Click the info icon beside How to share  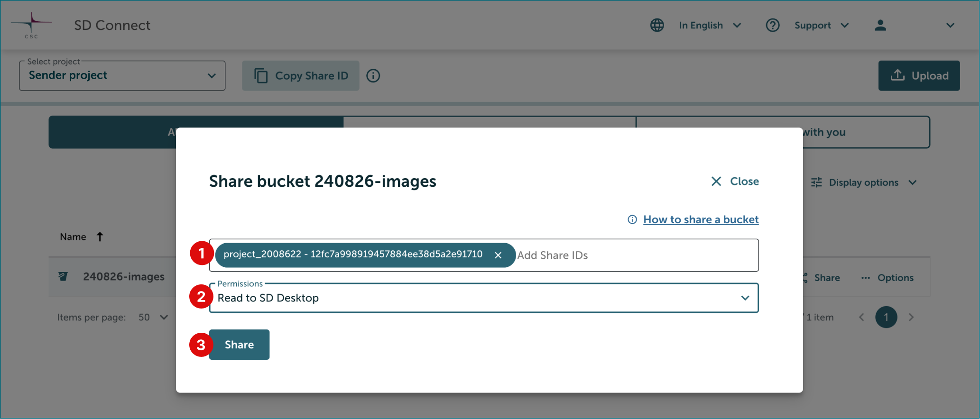click(632, 219)
